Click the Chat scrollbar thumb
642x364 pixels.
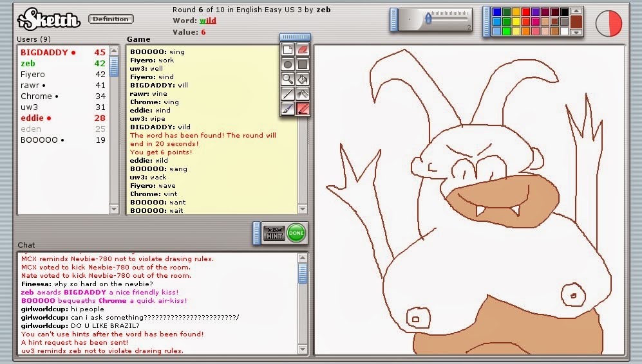pos(303,273)
